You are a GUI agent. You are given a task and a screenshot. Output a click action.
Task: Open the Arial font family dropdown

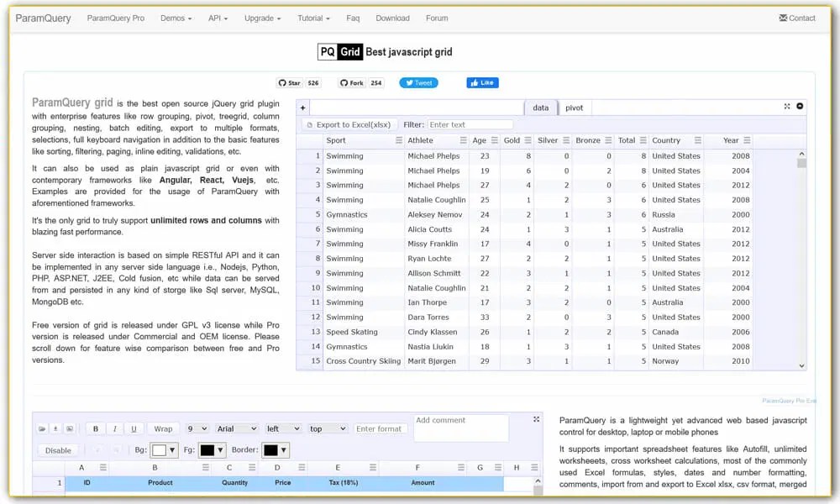point(237,428)
